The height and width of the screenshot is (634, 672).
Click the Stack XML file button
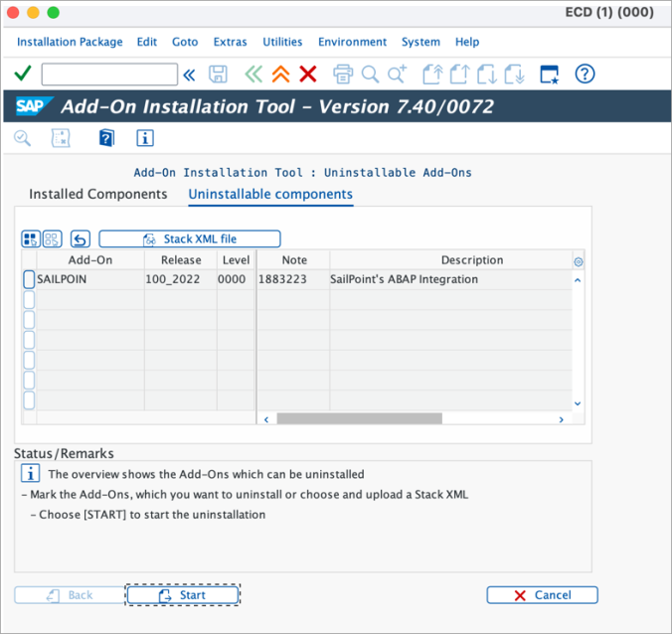coord(190,239)
